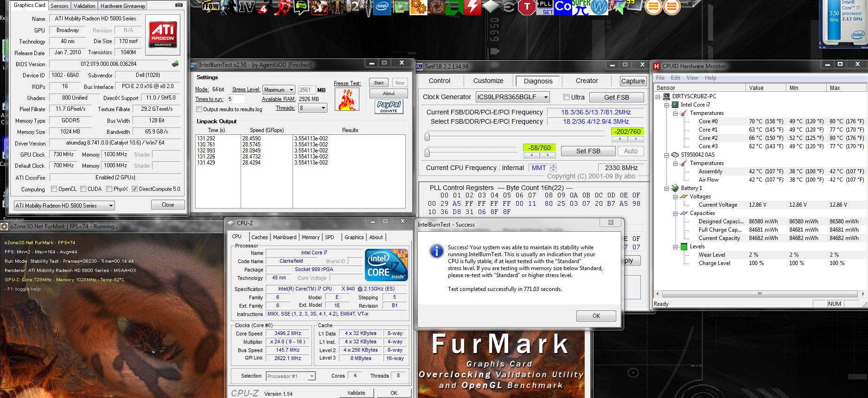Click the Capture button in SetFSB
Viewport: 868px width, 398px height.
[633, 81]
